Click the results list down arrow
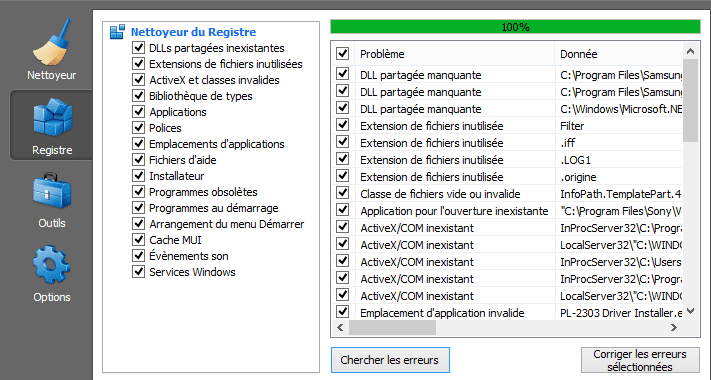The width and height of the screenshot is (711, 380). [690, 311]
